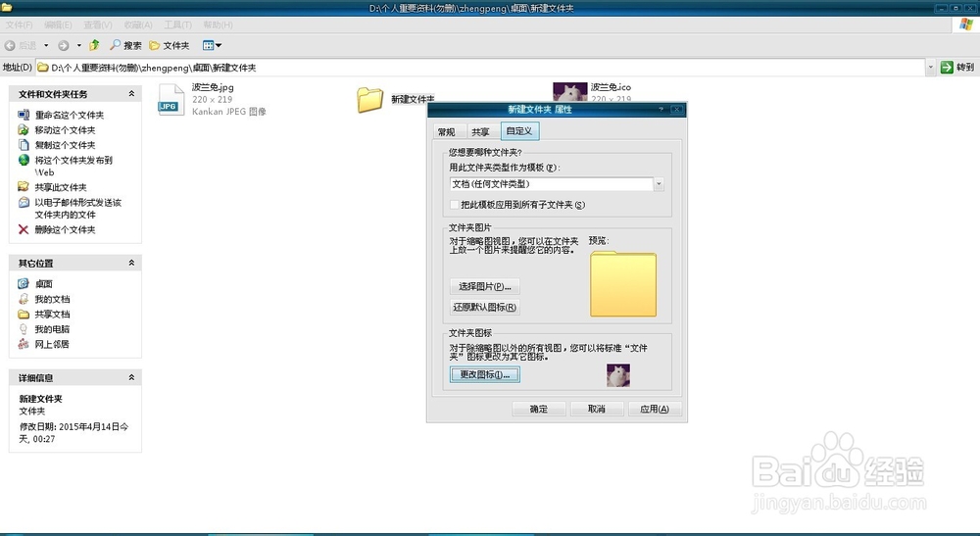Open the Views icon in toolbar
Image resolution: width=980 pixels, height=536 pixels.
click(208, 46)
